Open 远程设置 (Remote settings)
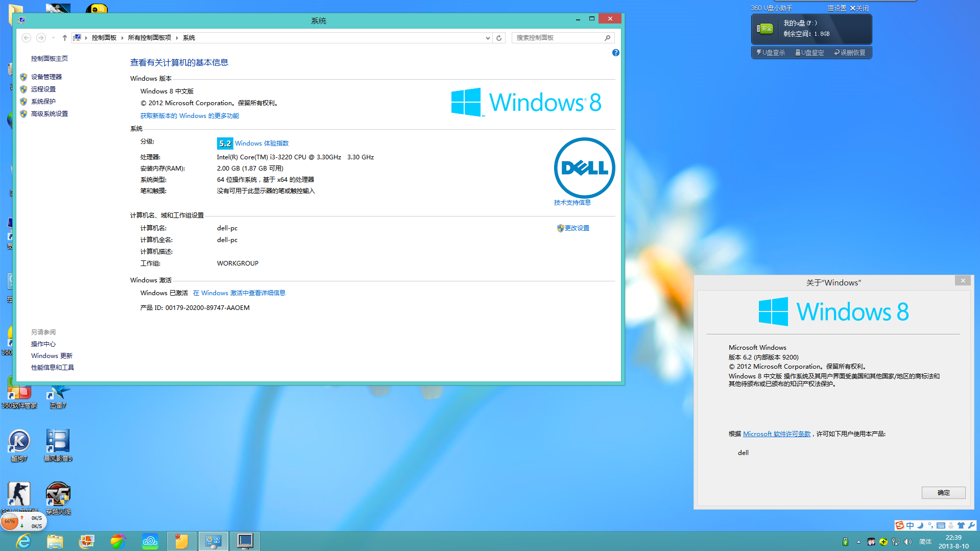The image size is (980, 551). pos(43,89)
